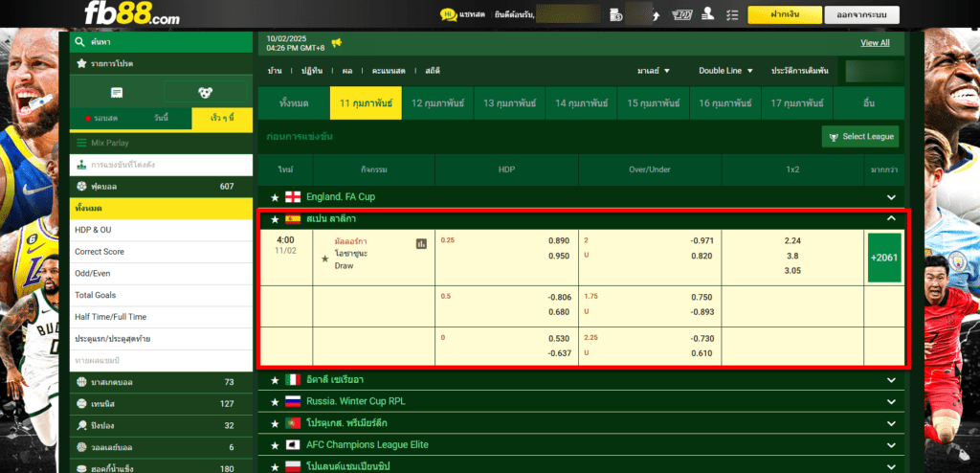This screenshot has height=473, width=980.
Task: Select the 14 กุมภาพันธ์ date tab
Action: (x=581, y=103)
